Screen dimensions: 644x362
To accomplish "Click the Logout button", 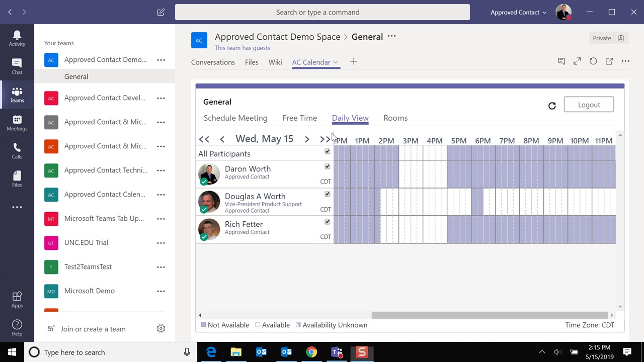I will click(589, 105).
